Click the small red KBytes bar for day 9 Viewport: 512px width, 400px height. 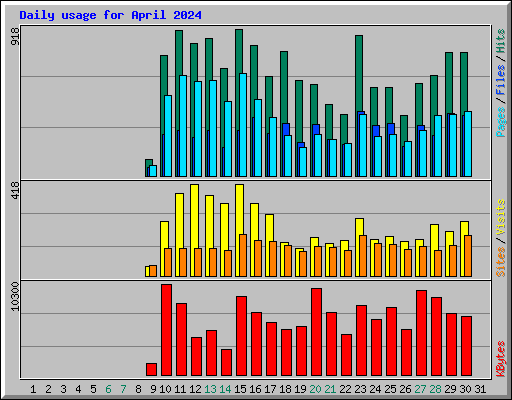click(151, 369)
